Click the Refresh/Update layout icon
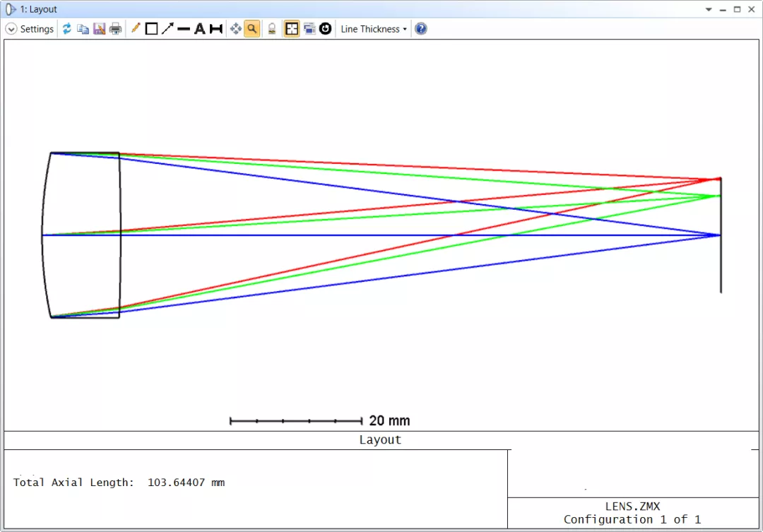 coord(66,29)
